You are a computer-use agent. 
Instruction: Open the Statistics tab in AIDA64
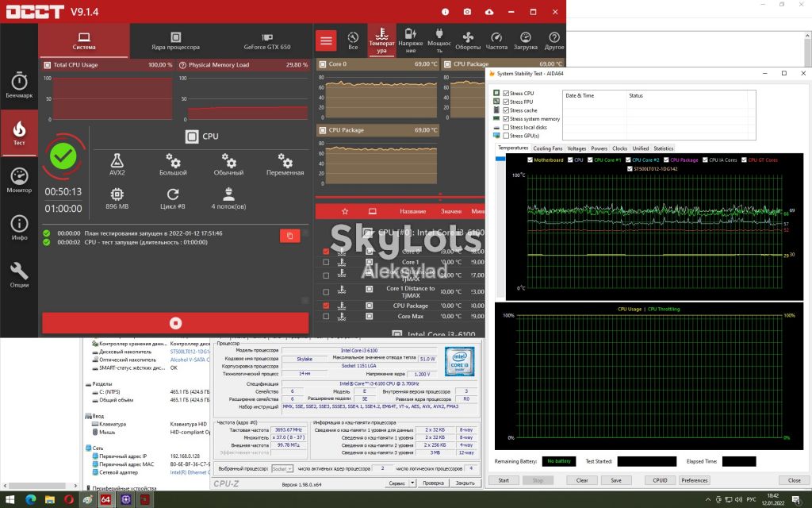(x=664, y=148)
